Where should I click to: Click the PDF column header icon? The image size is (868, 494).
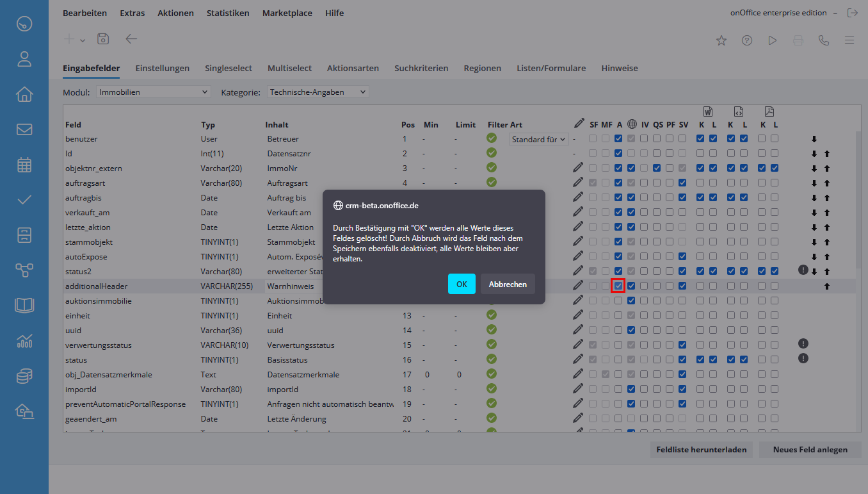click(x=769, y=111)
